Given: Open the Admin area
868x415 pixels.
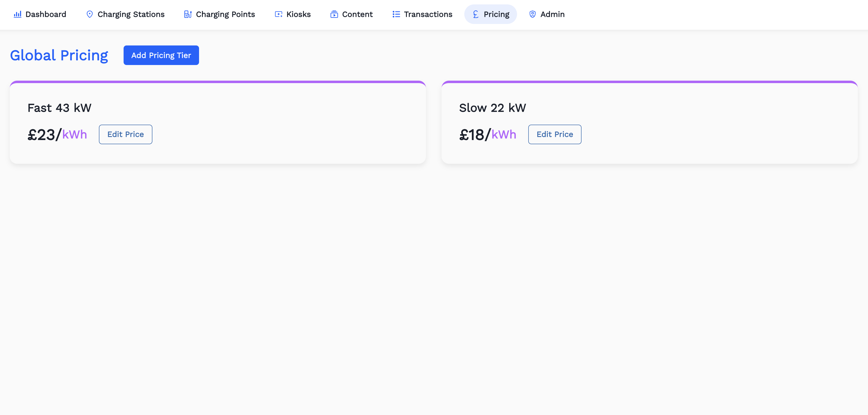Looking at the screenshot, I should click(552, 14).
